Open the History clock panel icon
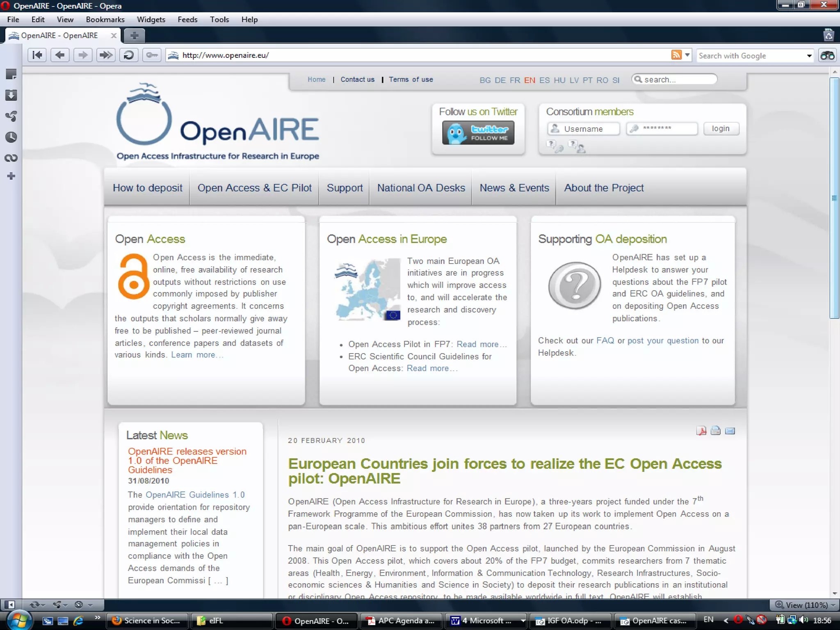 (11, 137)
